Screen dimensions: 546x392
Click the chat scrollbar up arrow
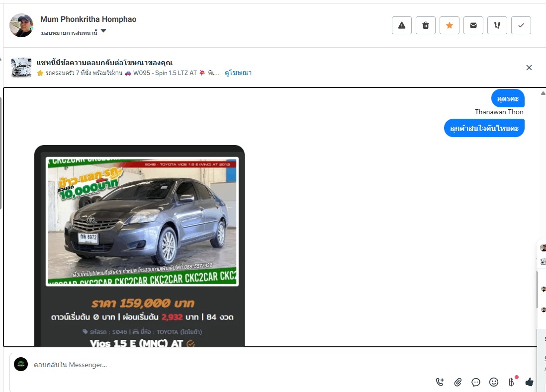543,93
